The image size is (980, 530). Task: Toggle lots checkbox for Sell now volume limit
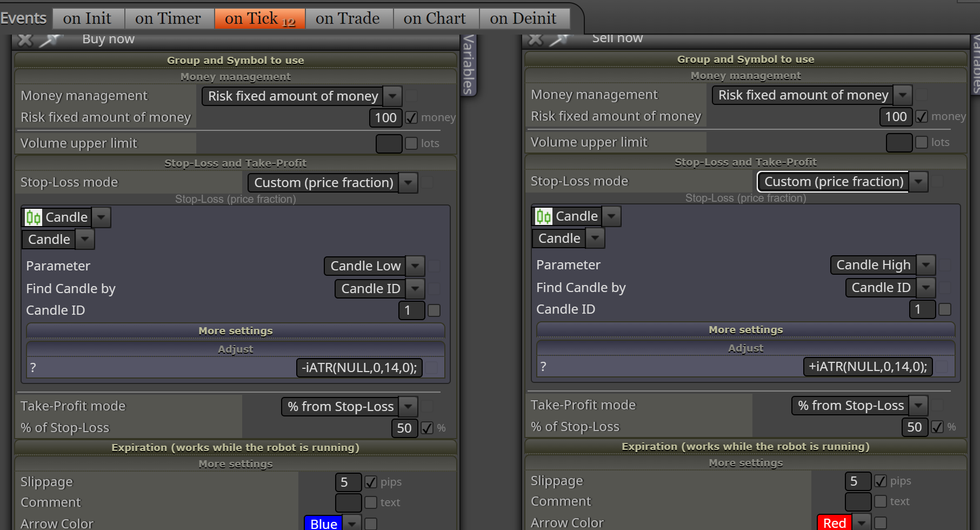coord(922,142)
